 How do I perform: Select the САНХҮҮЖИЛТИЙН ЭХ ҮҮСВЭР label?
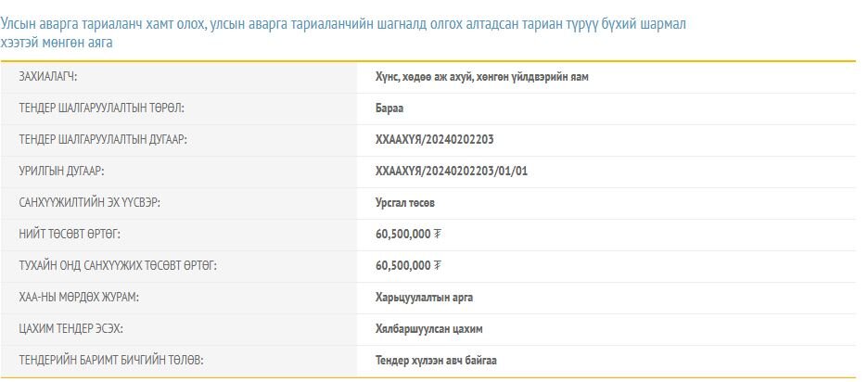click(94, 202)
